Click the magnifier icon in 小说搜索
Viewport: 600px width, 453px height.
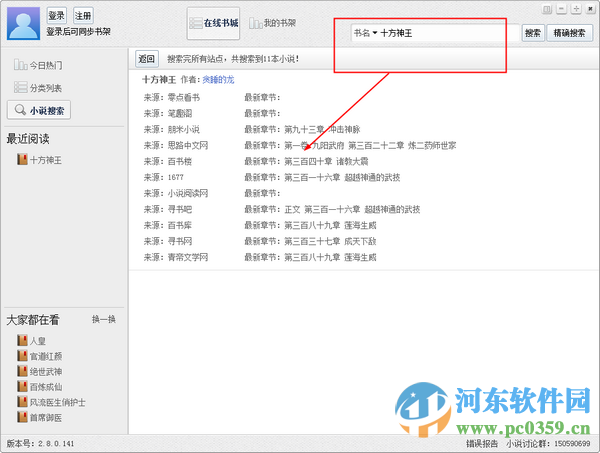point(20,110)
